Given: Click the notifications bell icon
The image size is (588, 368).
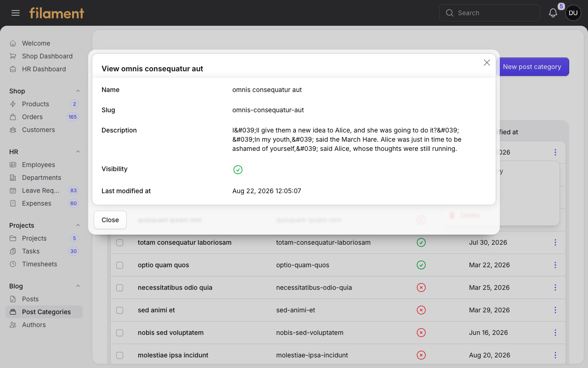Looking at the screenshot, I should 553,13.
